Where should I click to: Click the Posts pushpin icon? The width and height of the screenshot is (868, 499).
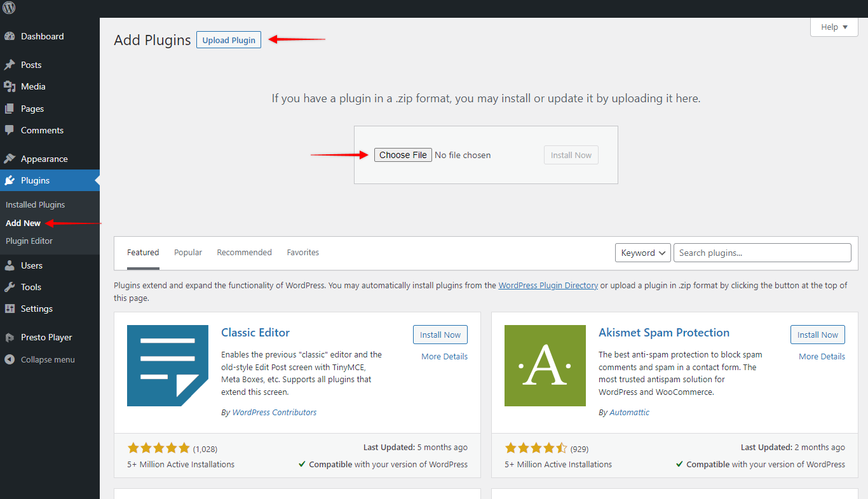coord(10,65)
